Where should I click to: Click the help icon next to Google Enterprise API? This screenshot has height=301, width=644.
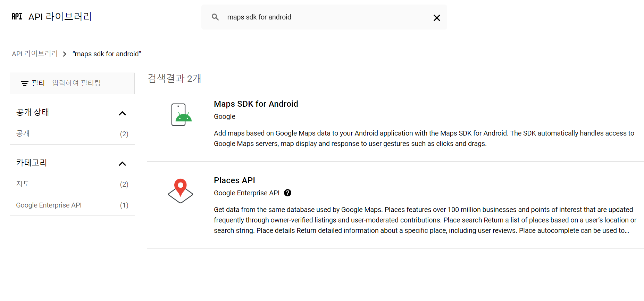287,193
